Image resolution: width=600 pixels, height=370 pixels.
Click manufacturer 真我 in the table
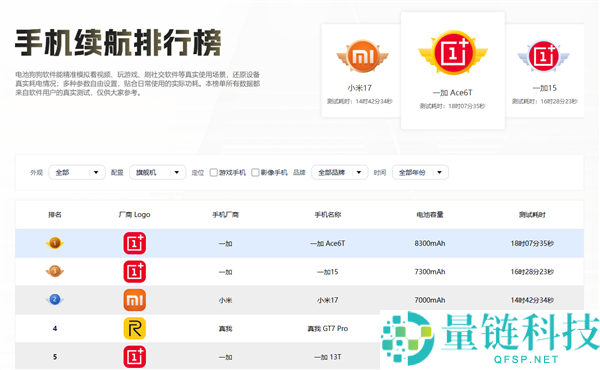225,328
